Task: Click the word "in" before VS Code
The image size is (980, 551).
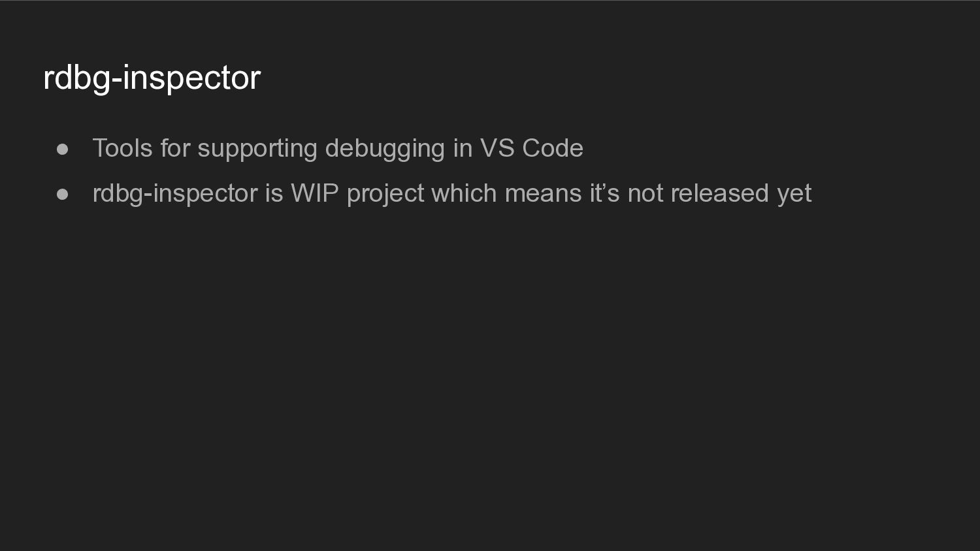Action: pos(463,148)
